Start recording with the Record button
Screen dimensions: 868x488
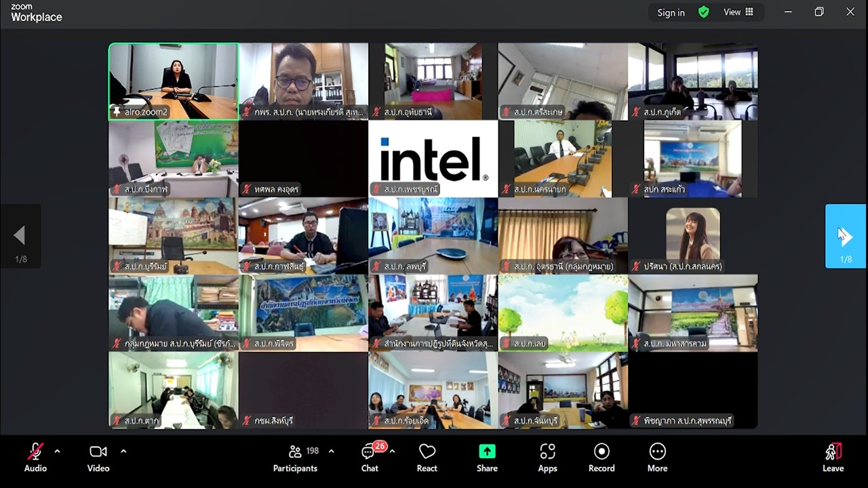click(601, 457)
